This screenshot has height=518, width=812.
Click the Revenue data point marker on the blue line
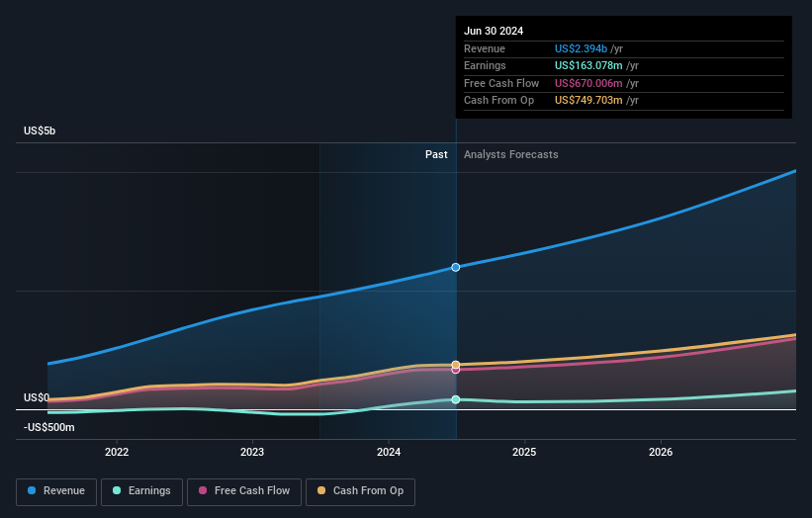click(x=456, y=268)
